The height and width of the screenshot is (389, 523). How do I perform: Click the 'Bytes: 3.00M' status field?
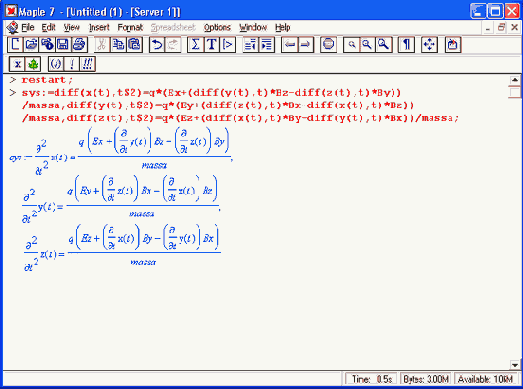[425, 379]
